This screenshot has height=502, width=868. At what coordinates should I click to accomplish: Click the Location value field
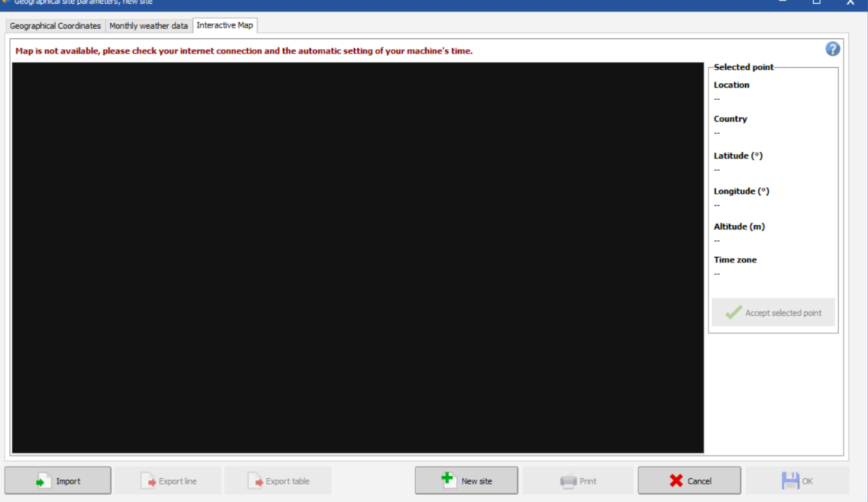718,98
